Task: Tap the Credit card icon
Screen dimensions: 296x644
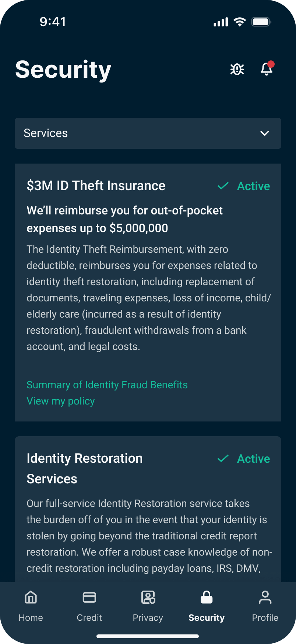Action: coord(89,598)
